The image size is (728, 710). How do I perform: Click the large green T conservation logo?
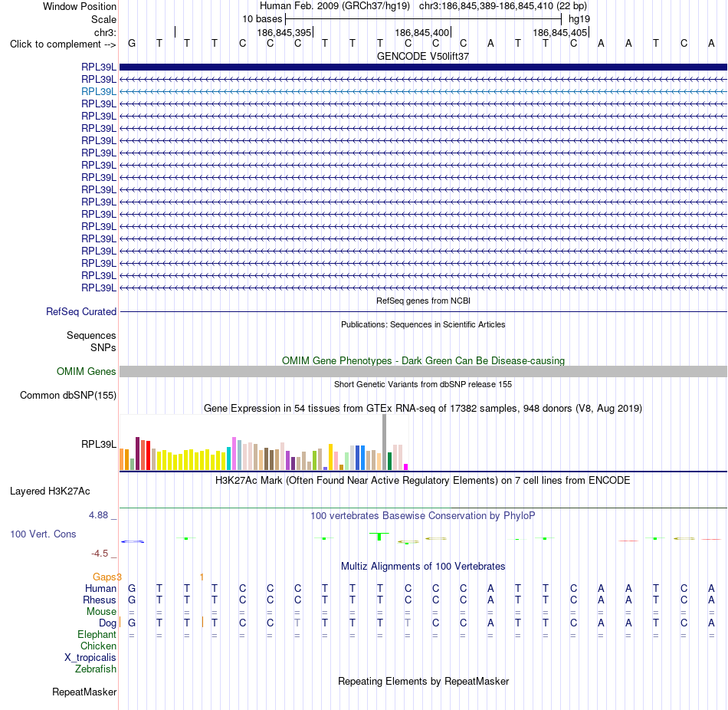379,536
